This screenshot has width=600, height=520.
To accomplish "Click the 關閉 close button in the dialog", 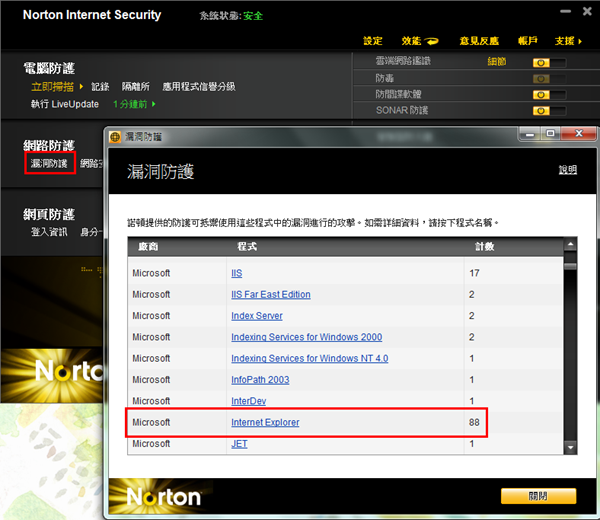I will tap(538, 496).
